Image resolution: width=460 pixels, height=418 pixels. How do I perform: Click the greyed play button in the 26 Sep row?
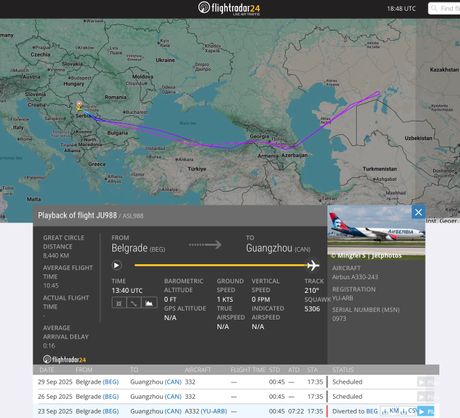(x=425, y=396)
